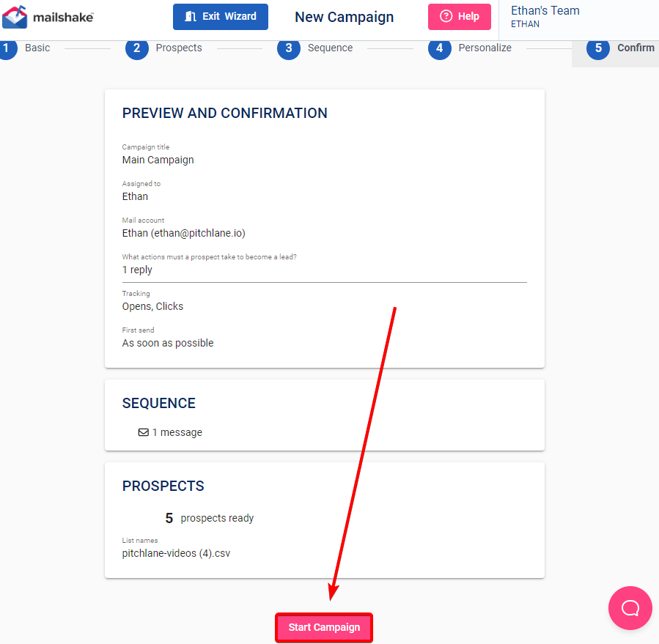
Task: Switch to the Prospects step label
Action: pyautogui.click(x=179, y=48)
